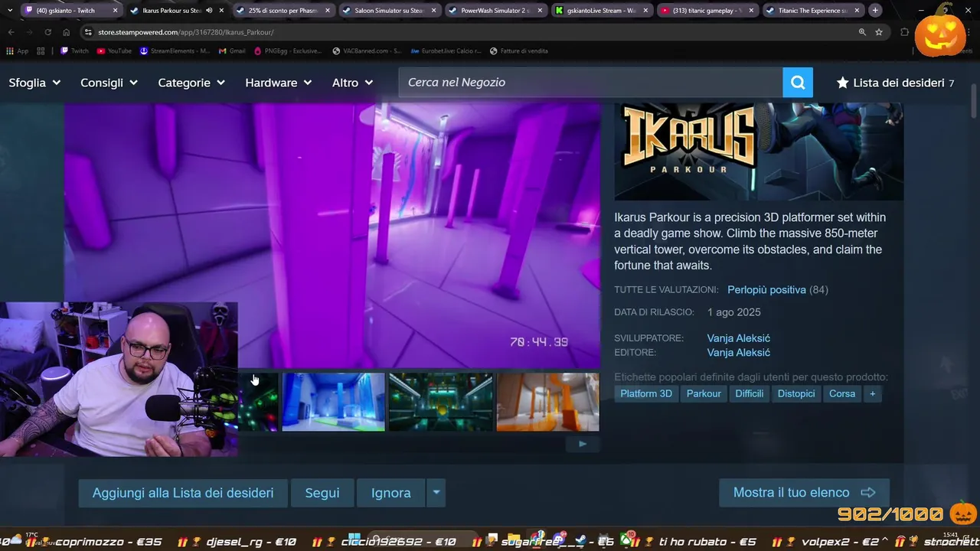
Task: Close the gskianto Twitch tab
Action: click(115, 11)
